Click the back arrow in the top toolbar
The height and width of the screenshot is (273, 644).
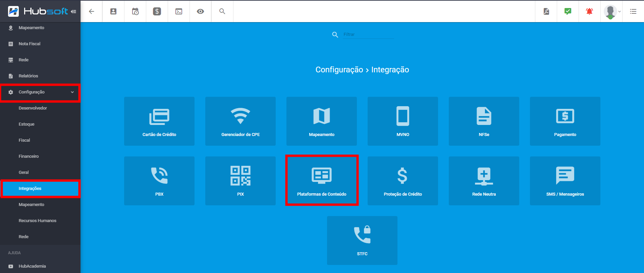(x=91, y=11)
